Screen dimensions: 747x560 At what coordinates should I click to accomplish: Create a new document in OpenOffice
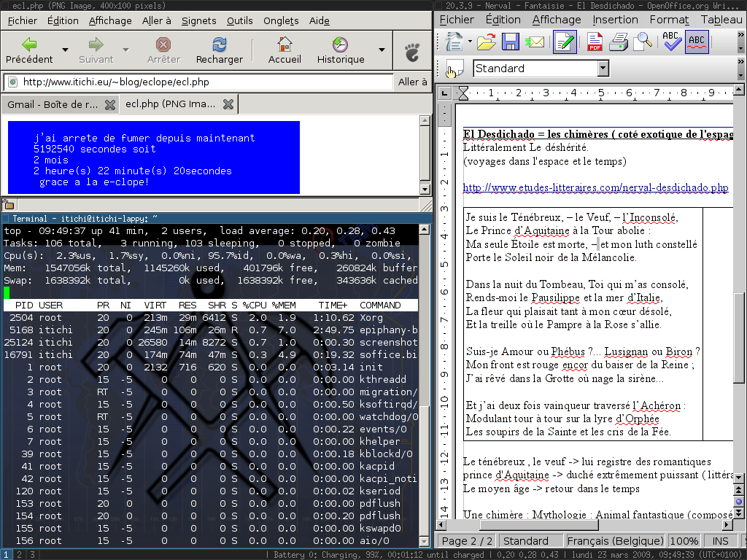tap(454, 42)
